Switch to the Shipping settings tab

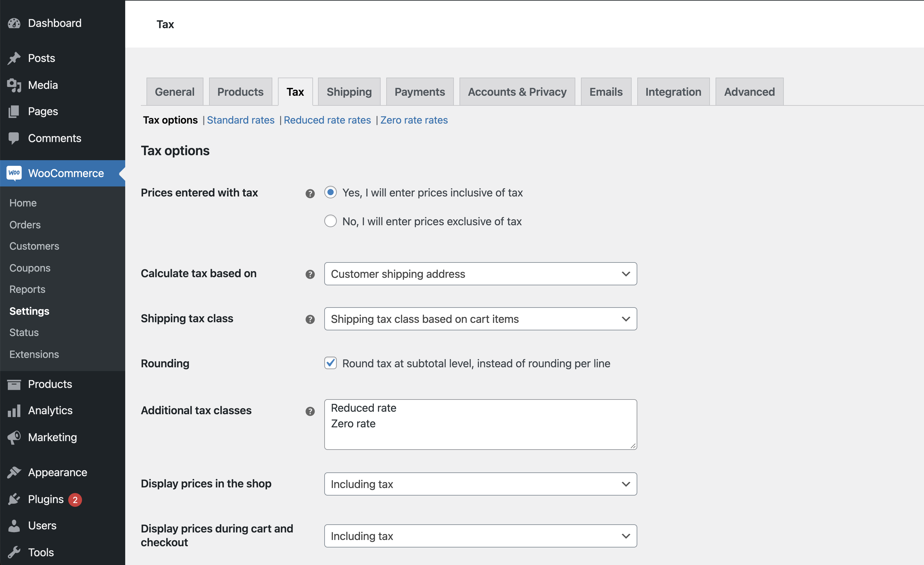tap(349, 92)
